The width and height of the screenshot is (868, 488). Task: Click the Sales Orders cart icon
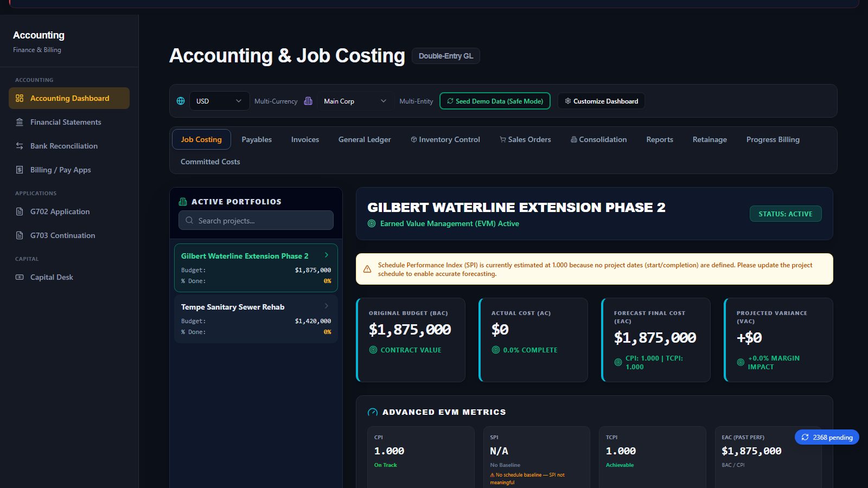[x=503, y=139]
